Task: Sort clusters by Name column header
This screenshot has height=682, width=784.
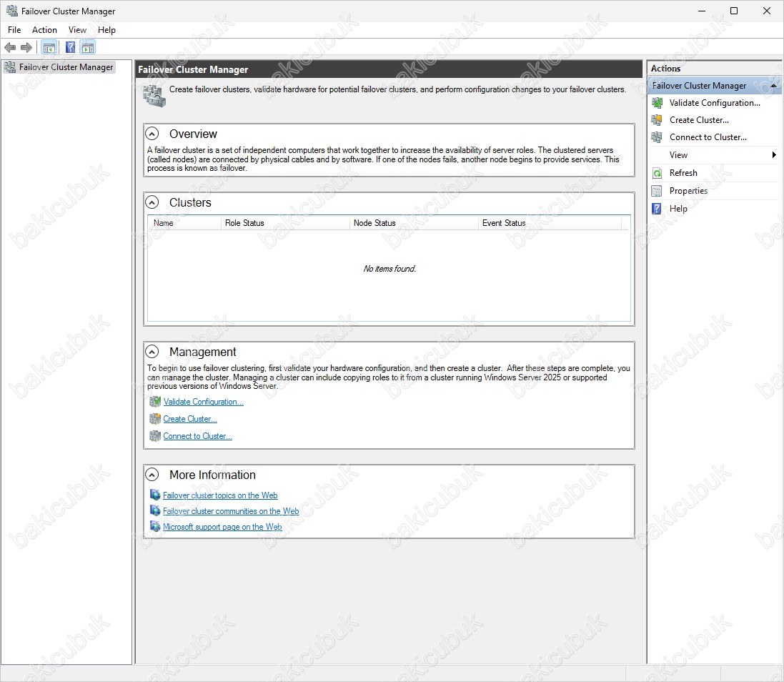Action: click(184, 223)
